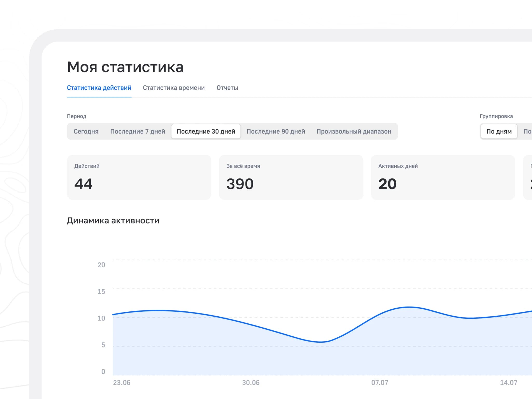Click the 10 value on chart y-axis
Image resolution: width=532 pixels, height=399 pixels.
[101, 318]
